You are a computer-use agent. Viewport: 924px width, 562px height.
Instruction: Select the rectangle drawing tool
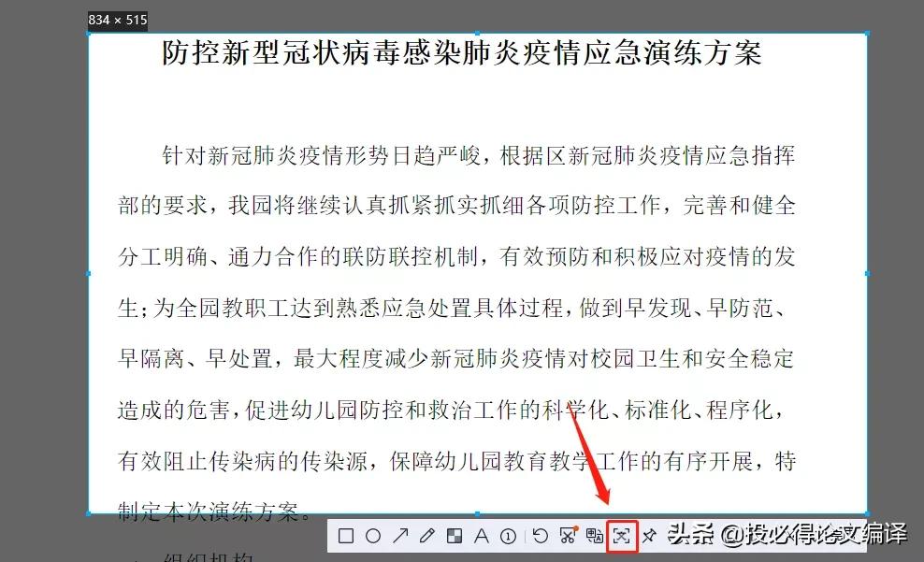coord(344,538)
